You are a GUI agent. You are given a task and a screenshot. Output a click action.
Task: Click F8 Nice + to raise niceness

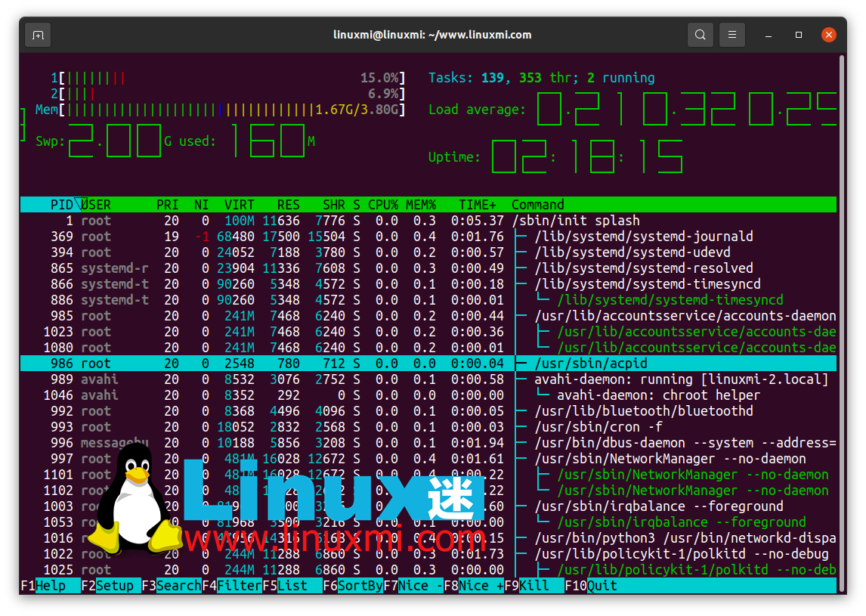474,586
